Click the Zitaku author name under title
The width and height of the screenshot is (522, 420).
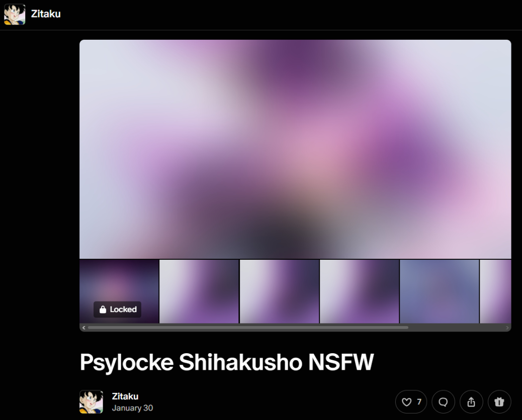tap(125, 396)
